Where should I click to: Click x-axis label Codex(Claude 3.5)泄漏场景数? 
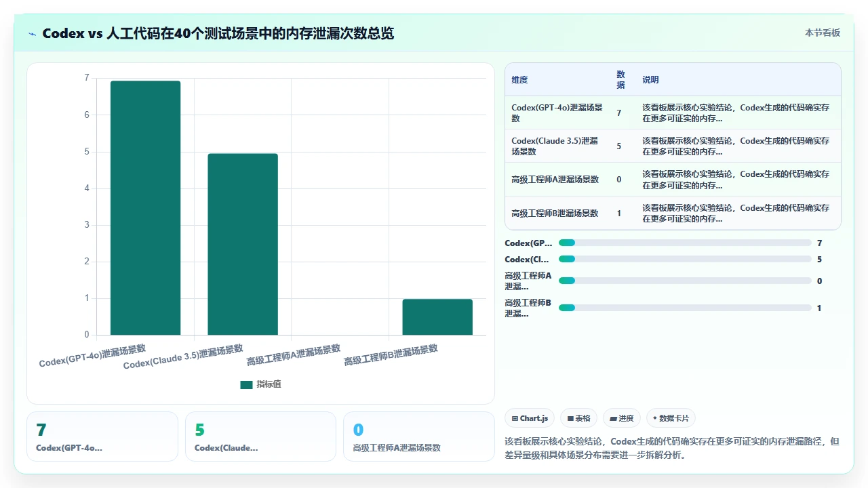point(183,357)
